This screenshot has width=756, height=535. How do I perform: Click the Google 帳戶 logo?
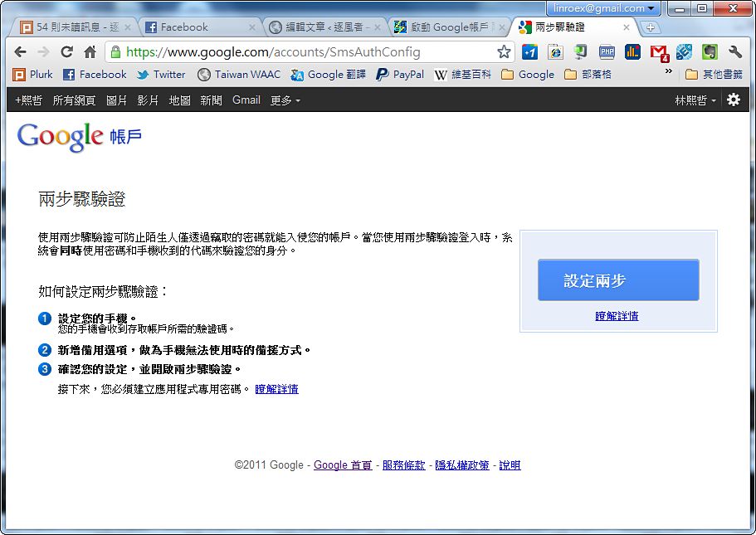pos(80,138)
